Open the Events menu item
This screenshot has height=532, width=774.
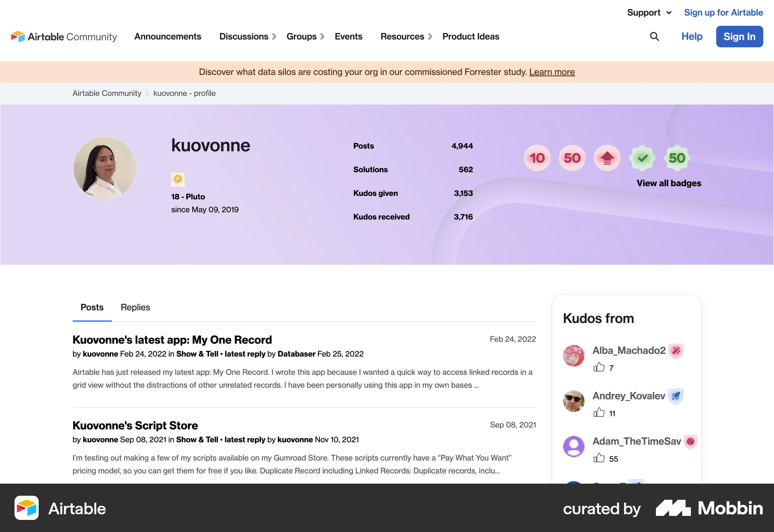(348, 36)
